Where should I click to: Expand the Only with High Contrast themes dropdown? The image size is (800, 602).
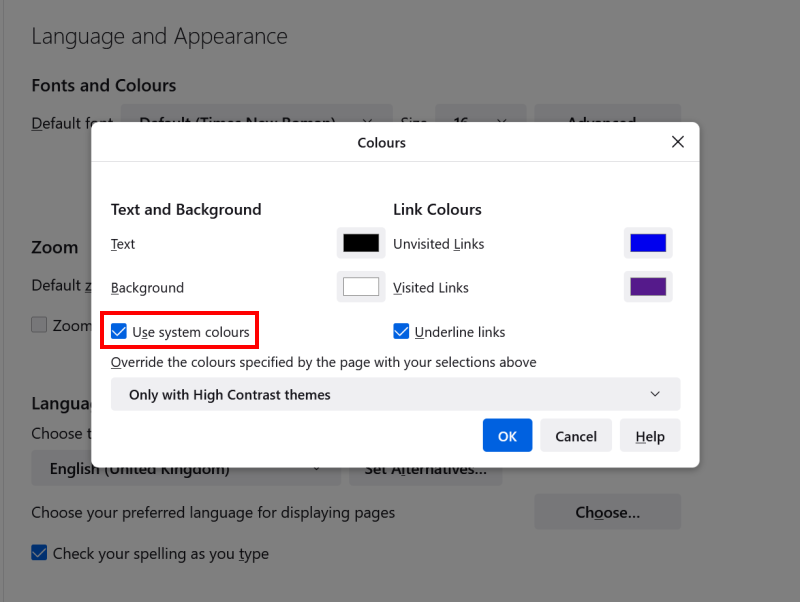click(x=395, y=394)
